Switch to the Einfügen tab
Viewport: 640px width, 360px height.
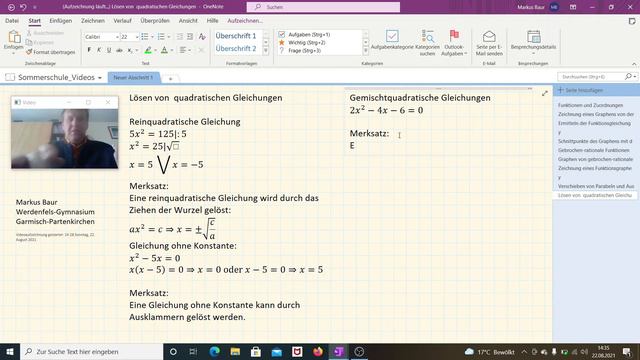point(60,20)
